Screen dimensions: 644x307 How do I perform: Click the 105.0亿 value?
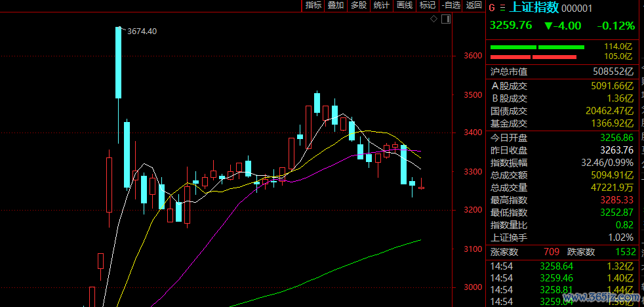coord(618,56)
